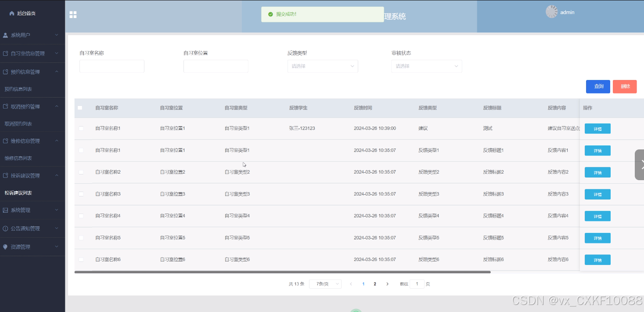Click the 2024-03-26 10:39:00 timestamp cell

375,128
